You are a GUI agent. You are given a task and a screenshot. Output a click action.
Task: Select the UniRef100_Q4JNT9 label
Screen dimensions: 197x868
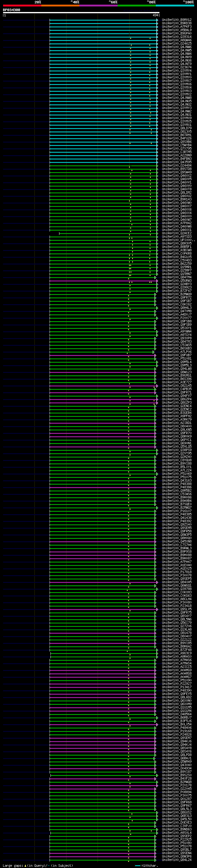pos(177,64)
